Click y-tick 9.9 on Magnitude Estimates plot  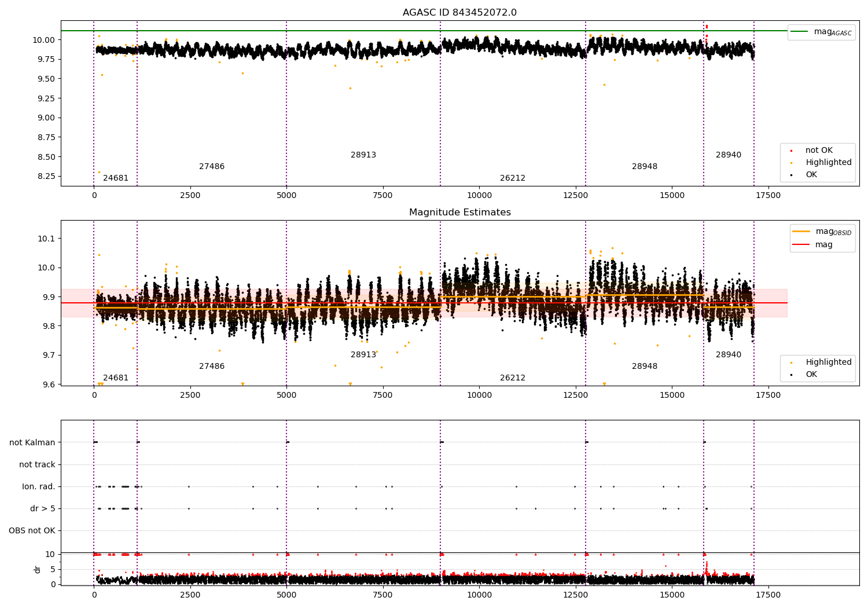pyautogui.click(x=48, y=297)
